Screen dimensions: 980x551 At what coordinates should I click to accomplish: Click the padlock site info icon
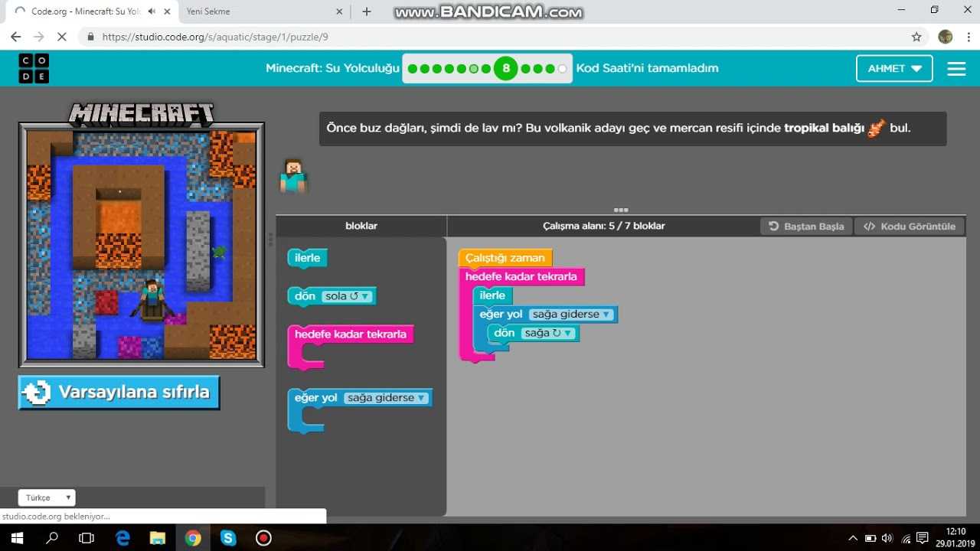pyautogui.click(x=91, y=37)
